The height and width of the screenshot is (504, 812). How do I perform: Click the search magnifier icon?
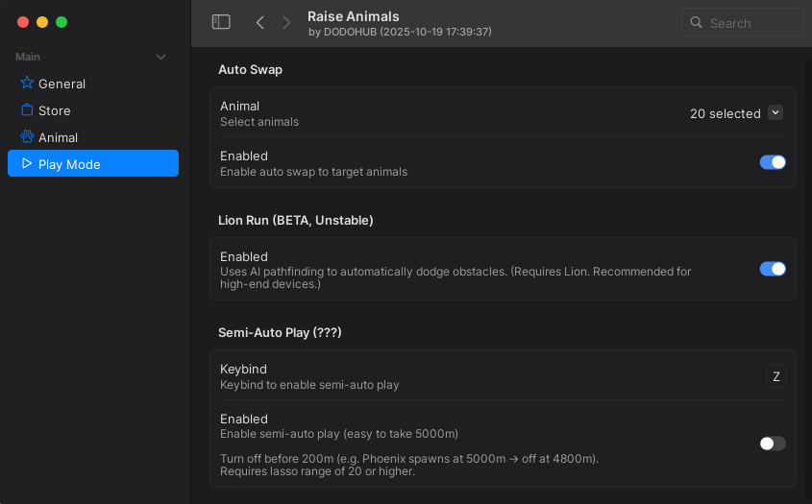click(x=697, y=22)
